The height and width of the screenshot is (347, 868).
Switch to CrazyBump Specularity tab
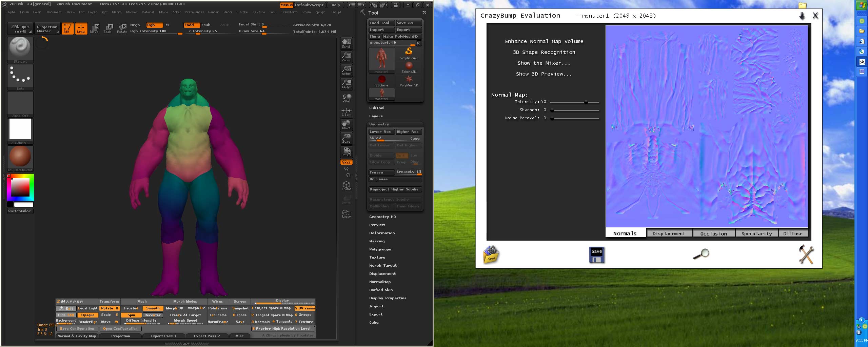click(756, 233)
